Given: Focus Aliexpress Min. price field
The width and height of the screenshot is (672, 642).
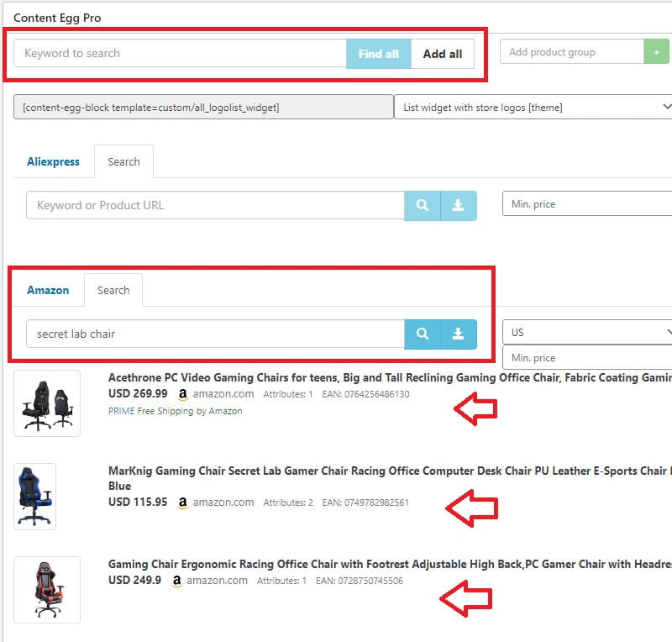Looking at the screenshot, I should click(x=587, y=203).
